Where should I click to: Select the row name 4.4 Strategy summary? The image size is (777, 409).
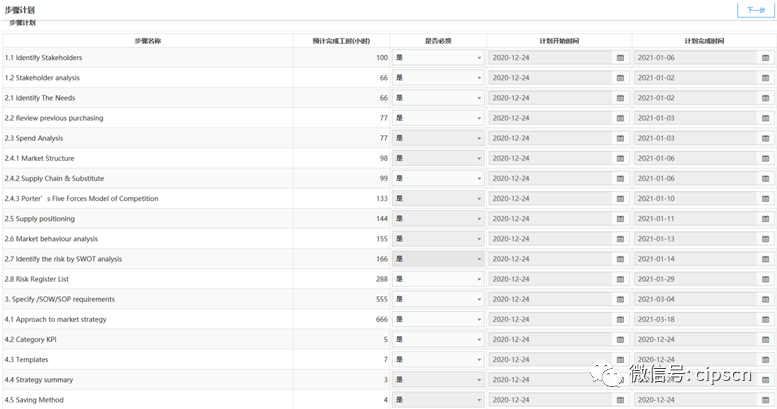click(39, 380)
